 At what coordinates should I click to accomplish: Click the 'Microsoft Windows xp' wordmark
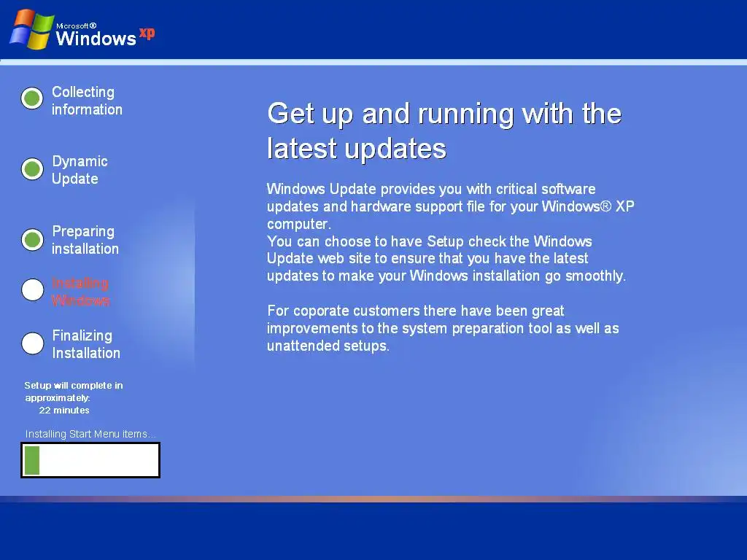tap(105, 35)
